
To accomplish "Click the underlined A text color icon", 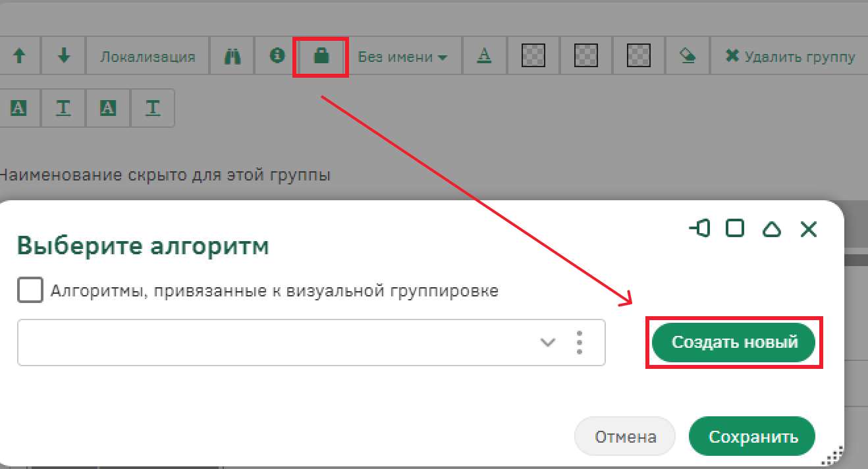I will [485, 56].
